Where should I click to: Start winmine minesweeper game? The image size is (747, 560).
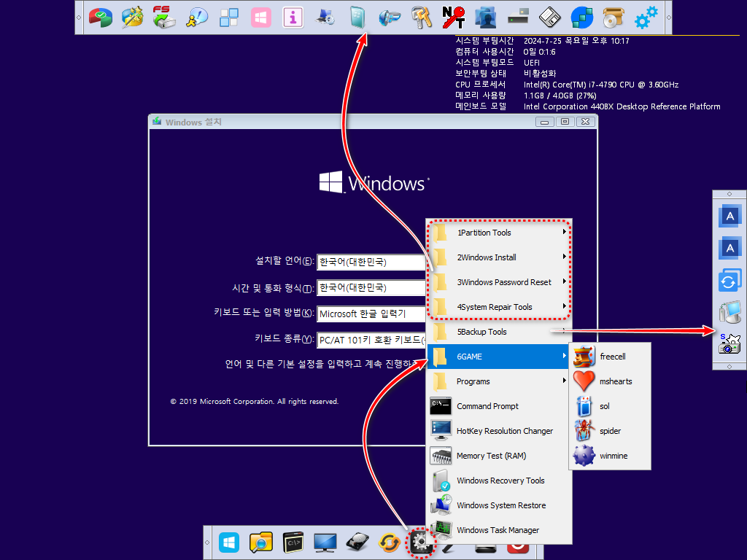[x=610, y=455]
